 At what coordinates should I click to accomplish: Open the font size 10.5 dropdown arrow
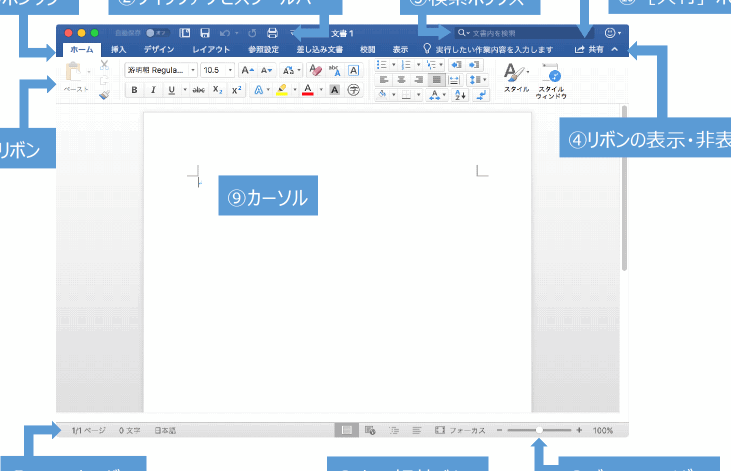tap(230, 70)
